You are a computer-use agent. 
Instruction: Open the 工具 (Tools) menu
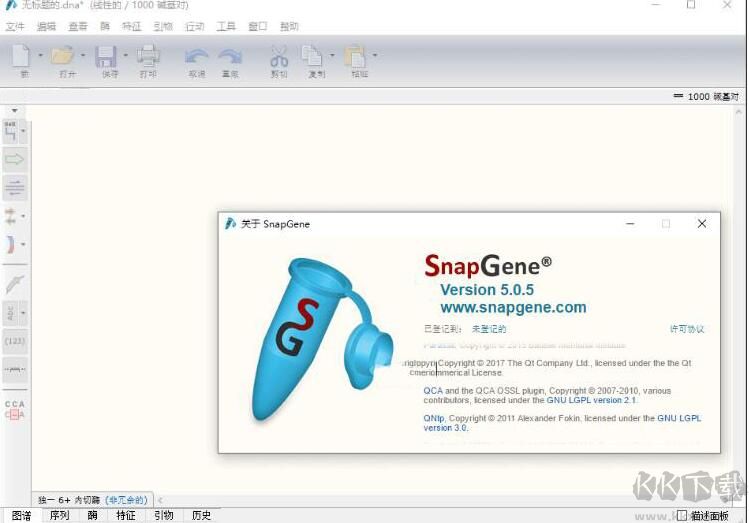tap(227, 26)
